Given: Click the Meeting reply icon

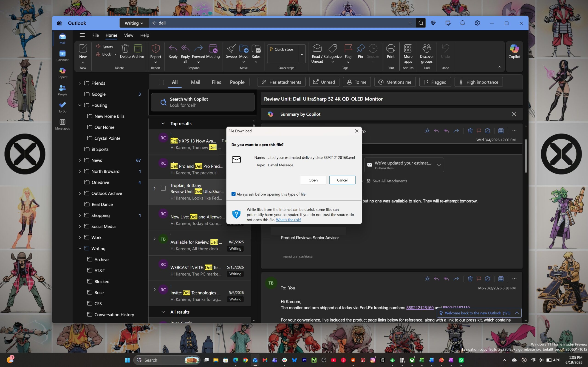Looking at the screenshot, I should click(x=213, y=51).
